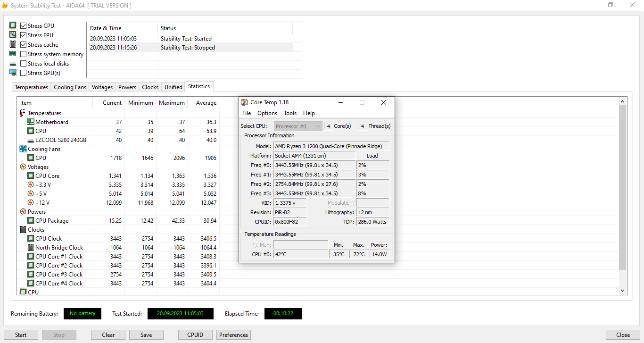Select the Statistics tab

(199, 86)
